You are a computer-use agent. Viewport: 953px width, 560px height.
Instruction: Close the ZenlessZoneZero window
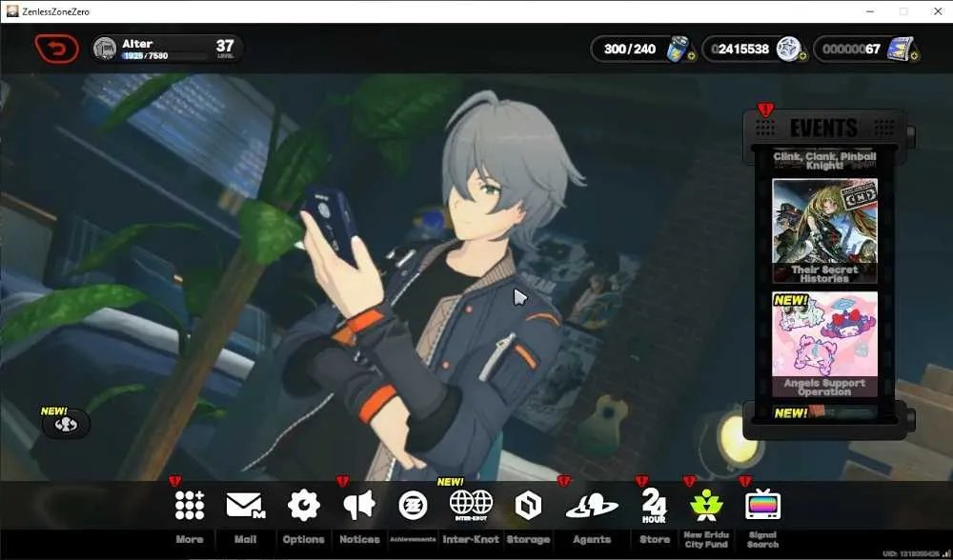click(939, 11)
